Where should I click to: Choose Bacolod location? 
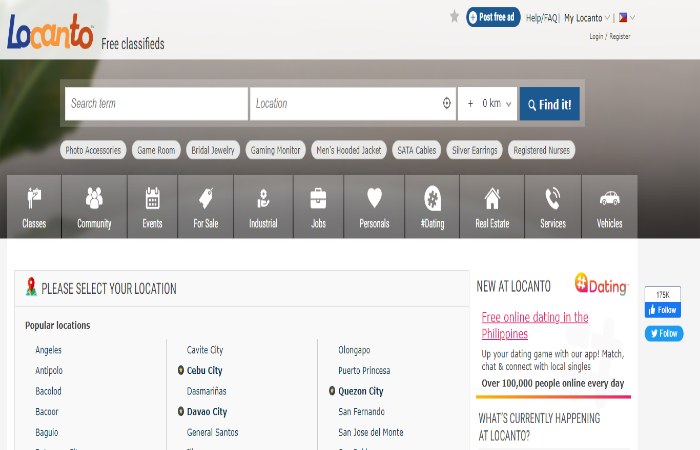[49, 391]
